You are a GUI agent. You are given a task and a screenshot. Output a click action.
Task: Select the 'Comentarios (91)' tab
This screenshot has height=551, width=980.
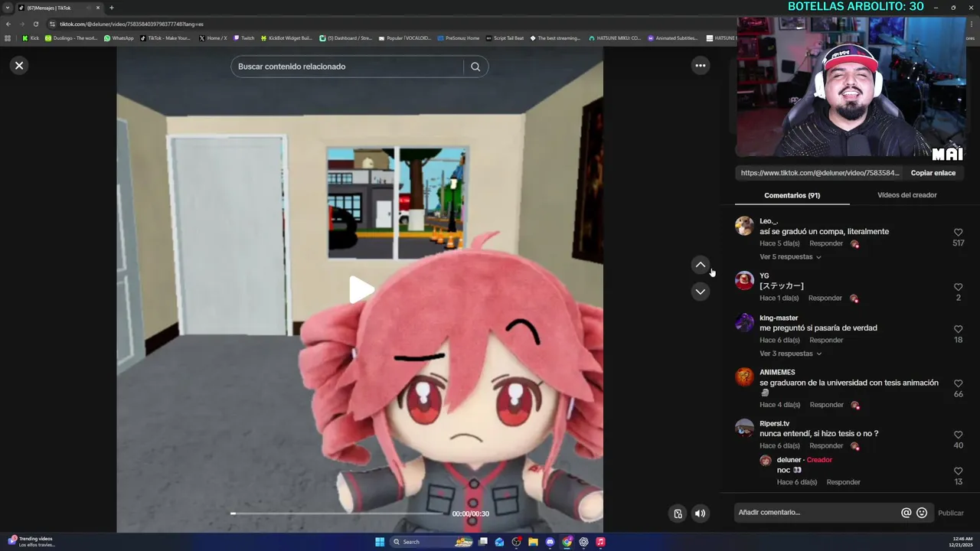tap(792, 195)
